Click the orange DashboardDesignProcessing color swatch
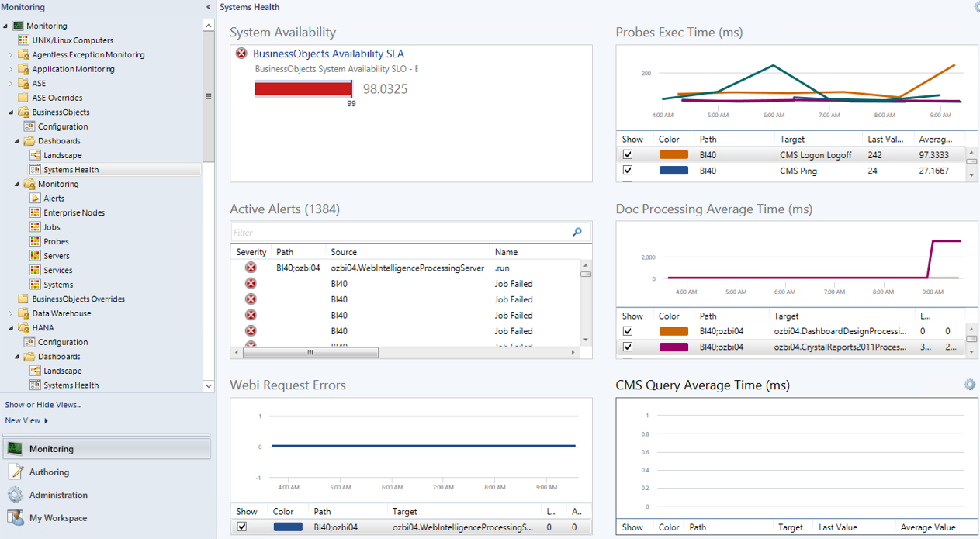Image resolution: width=980 pixels, height=539 pixels. point(674,331)
